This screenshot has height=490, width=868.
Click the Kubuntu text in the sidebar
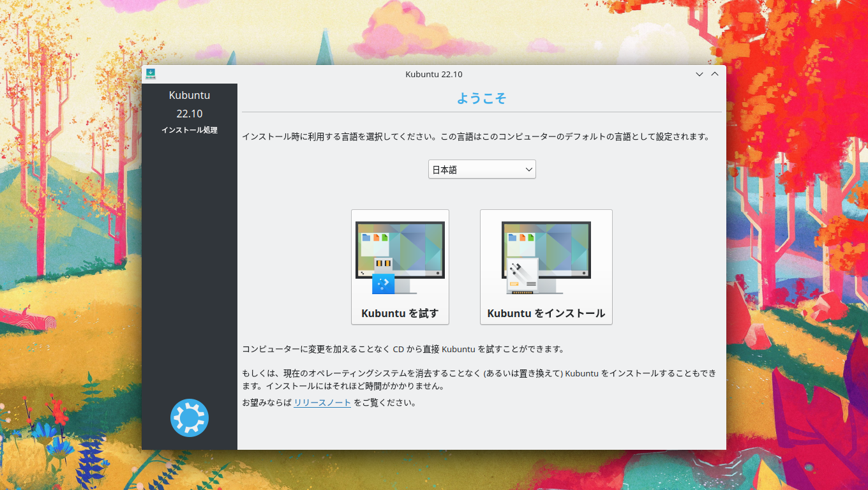coord(190,95)
